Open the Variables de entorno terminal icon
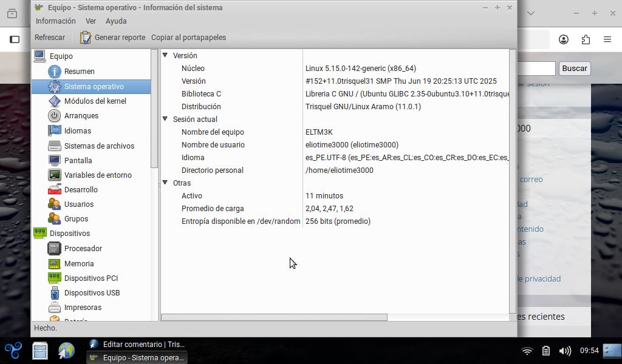This screenshot has height=364, width=622. pos(54,175)
